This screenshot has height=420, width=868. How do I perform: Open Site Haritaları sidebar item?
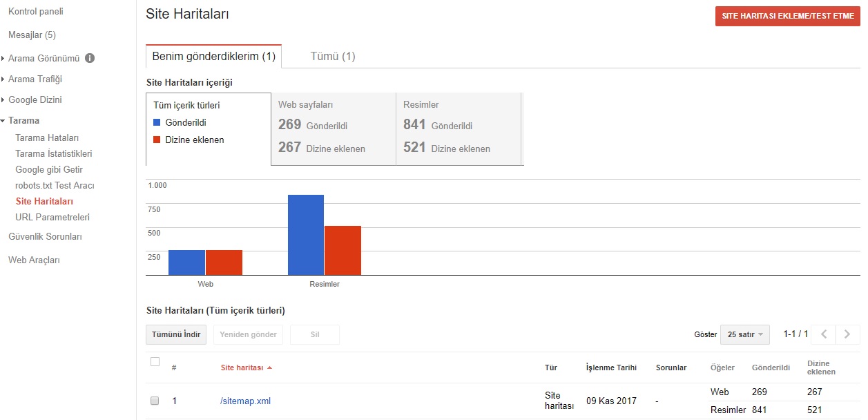point(44,202)
